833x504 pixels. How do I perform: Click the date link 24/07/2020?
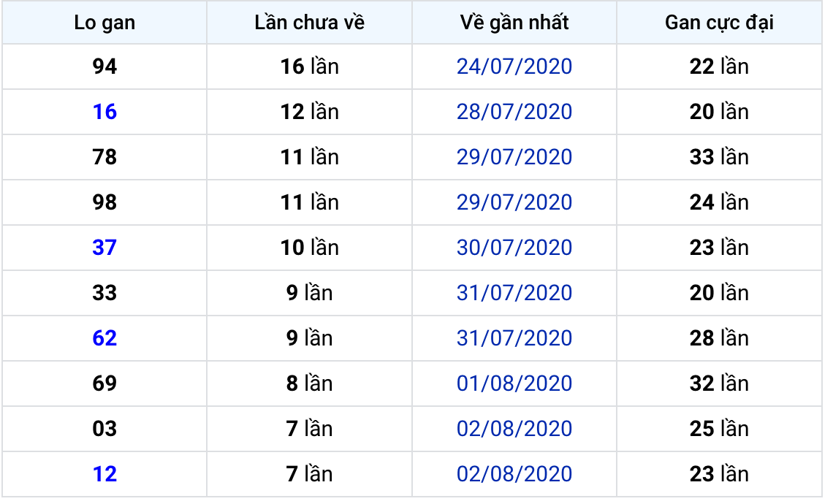point(514,66)
